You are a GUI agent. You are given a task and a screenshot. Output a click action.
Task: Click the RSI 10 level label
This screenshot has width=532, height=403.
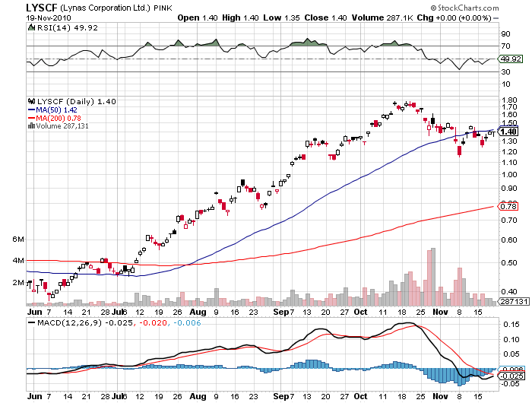505,84
